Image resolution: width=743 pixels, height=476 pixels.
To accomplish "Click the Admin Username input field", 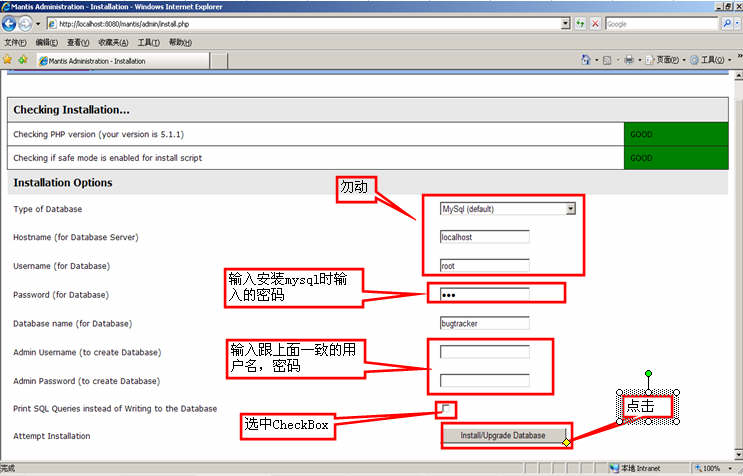I will [x=484, y=352].
